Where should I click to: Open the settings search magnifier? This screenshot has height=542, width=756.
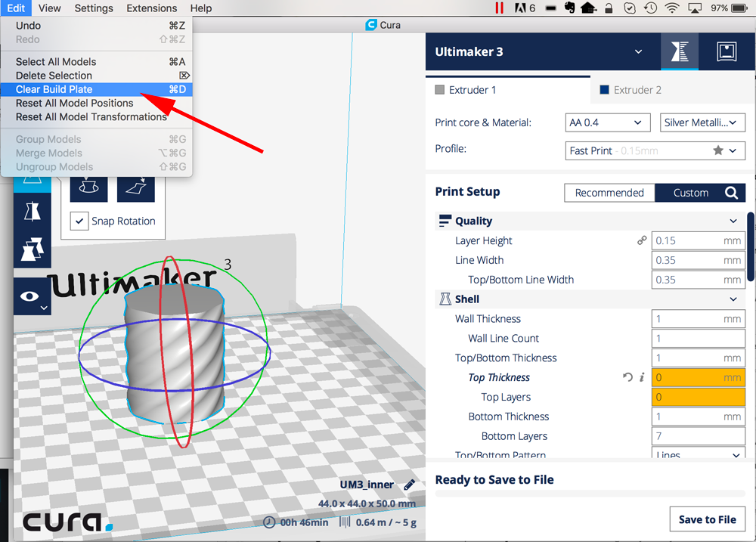(731, 193)
